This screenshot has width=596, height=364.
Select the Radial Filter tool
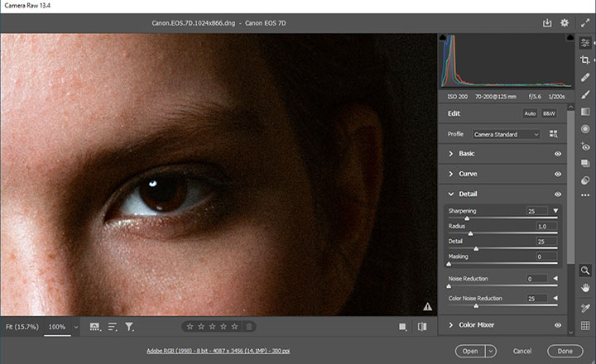pyautogui.click(x=585, y=129)
